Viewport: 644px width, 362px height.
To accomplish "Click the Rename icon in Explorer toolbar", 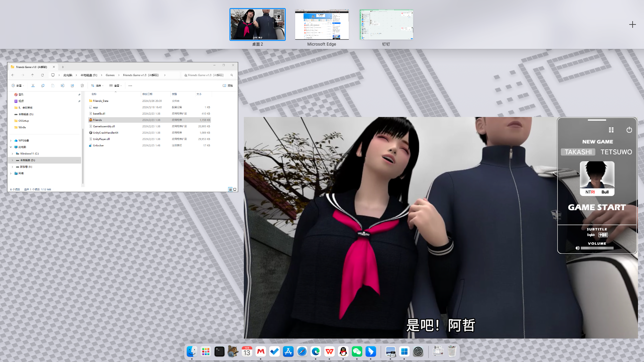I will click(62, 85).
